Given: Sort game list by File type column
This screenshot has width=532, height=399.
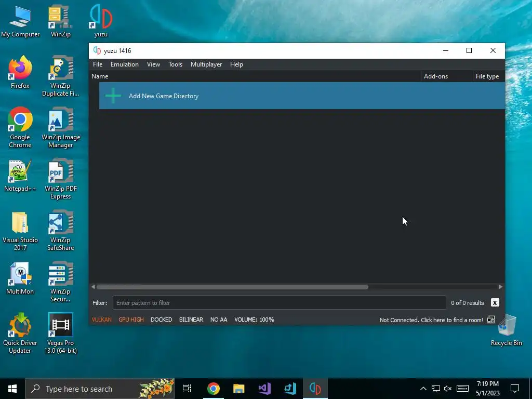Looking at the screenshot, I should 488,76.
